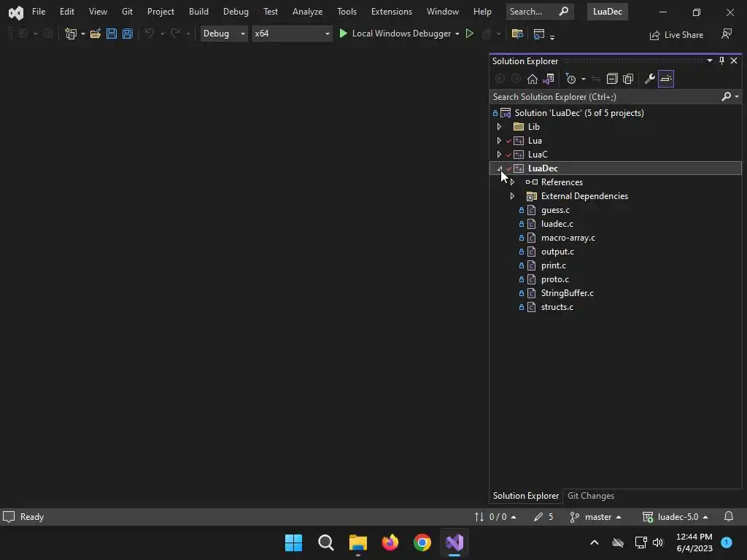Start Local Windows Debugger

tap(395, 34)
